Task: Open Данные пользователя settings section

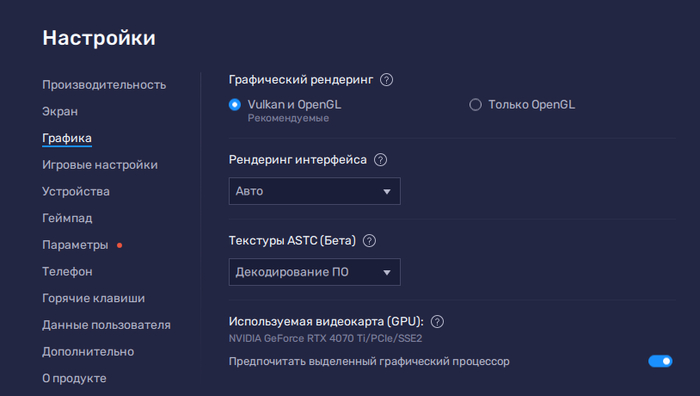Action: click(x=106, y=325)
